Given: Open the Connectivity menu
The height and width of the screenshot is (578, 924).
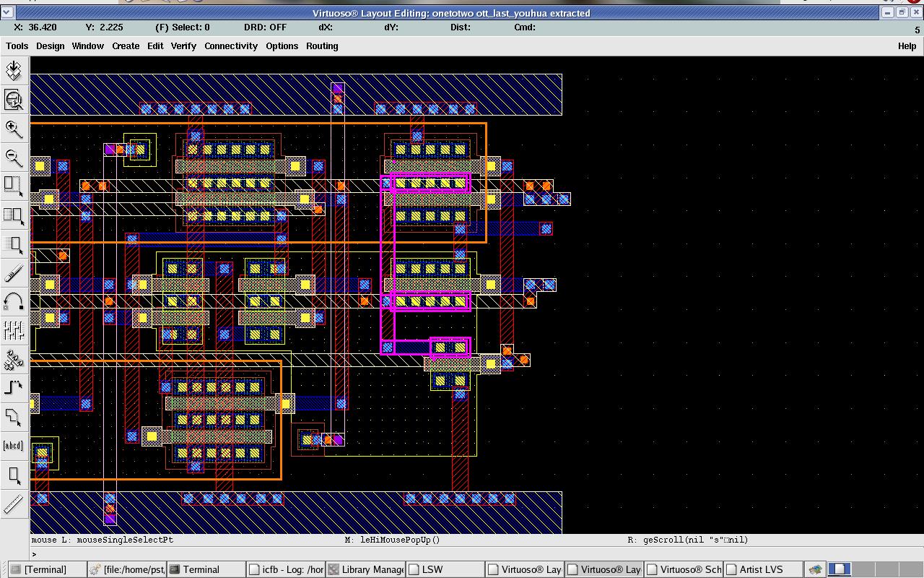Looking at the screenshot, I should (x=231, y=46).
